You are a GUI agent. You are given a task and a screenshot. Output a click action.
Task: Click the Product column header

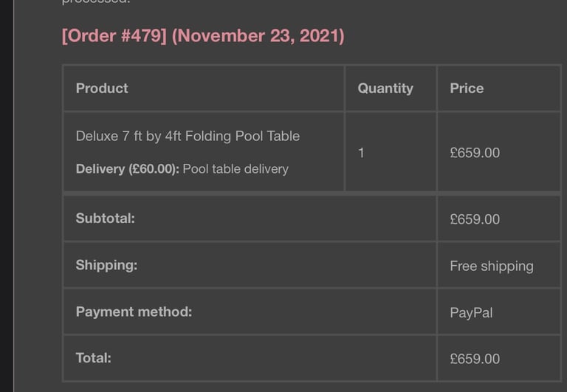[102, 89]
